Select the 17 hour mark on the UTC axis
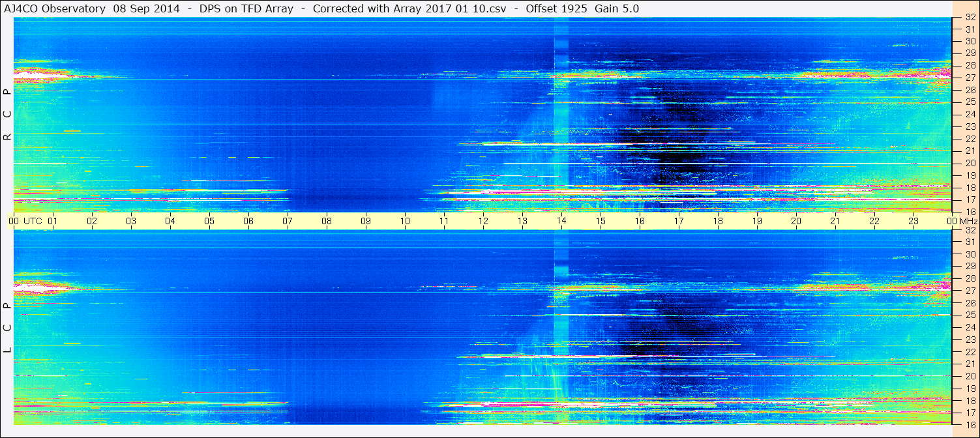Image resolution: width=980 pixels, height=438 pixels. [679, 221]
